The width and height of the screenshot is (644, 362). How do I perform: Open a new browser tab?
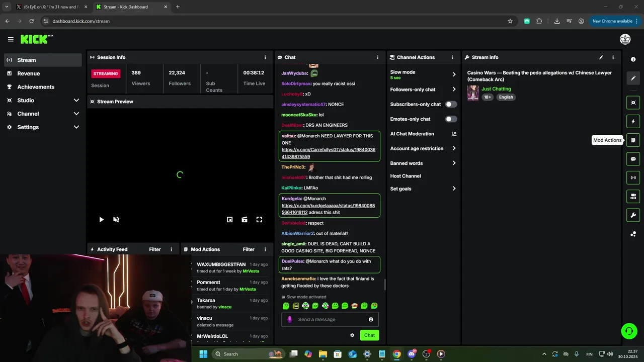pos(178,7)
